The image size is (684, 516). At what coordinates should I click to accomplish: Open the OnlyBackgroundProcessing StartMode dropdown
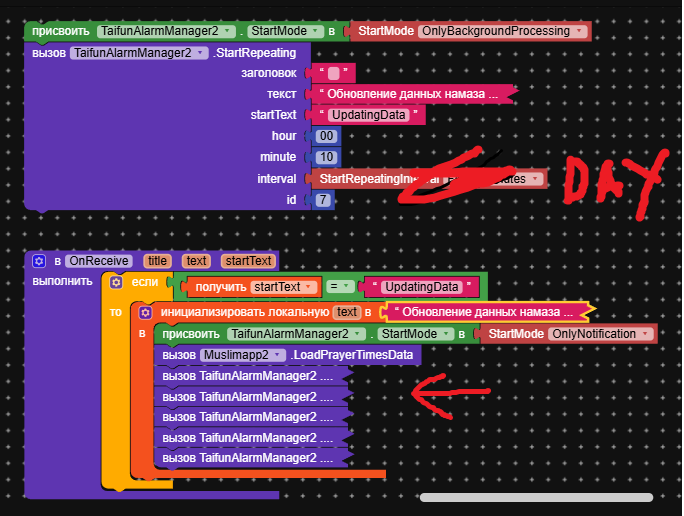(x=579, y=31)
